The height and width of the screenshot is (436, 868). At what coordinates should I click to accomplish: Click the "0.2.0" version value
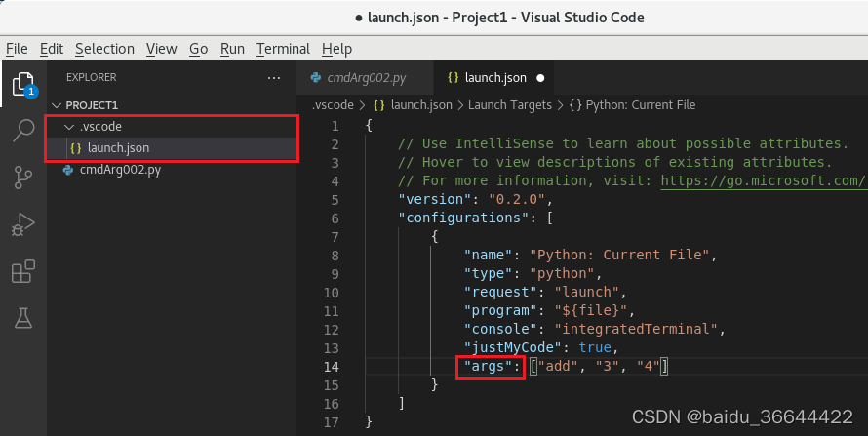(x=517, y=199)
